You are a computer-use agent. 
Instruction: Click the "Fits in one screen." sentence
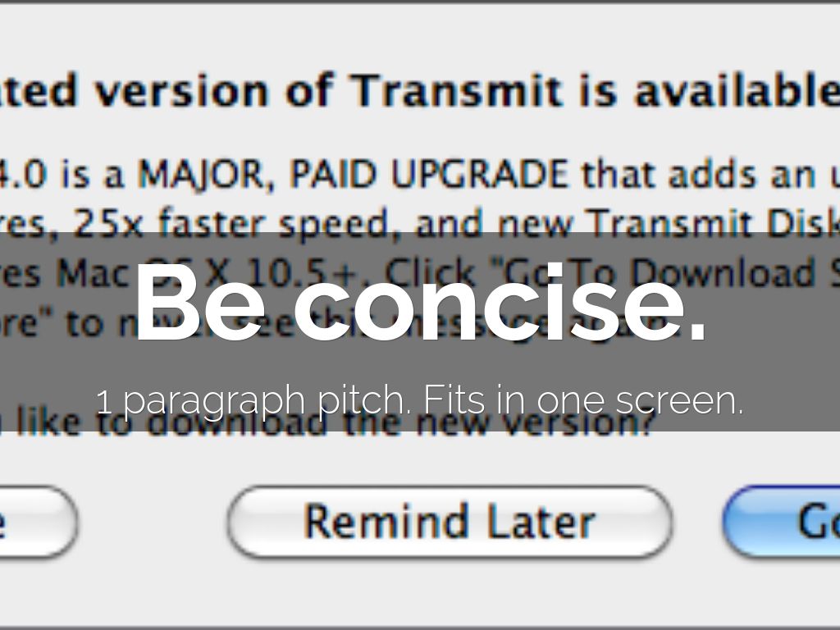[x=583, y=401]
